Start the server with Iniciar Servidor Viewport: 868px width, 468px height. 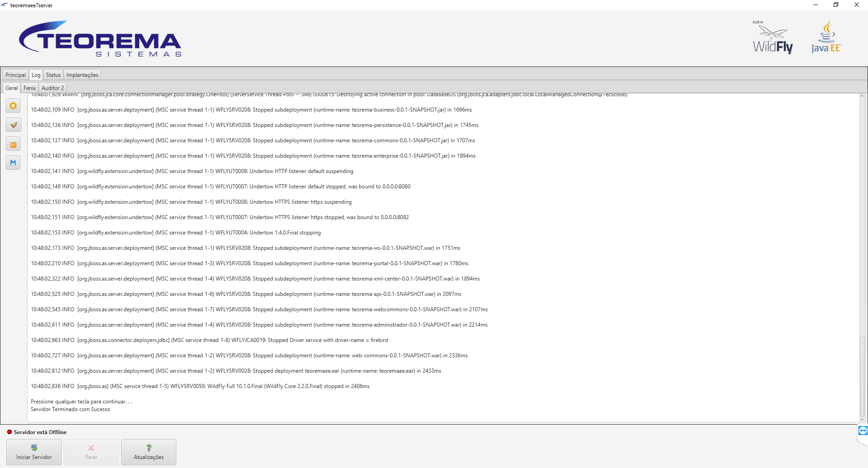point(34,452)
